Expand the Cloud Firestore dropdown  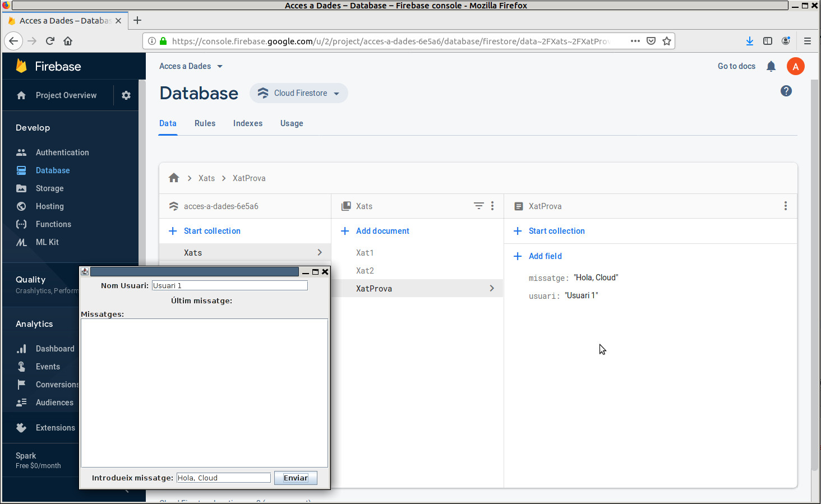pos(299,93)
